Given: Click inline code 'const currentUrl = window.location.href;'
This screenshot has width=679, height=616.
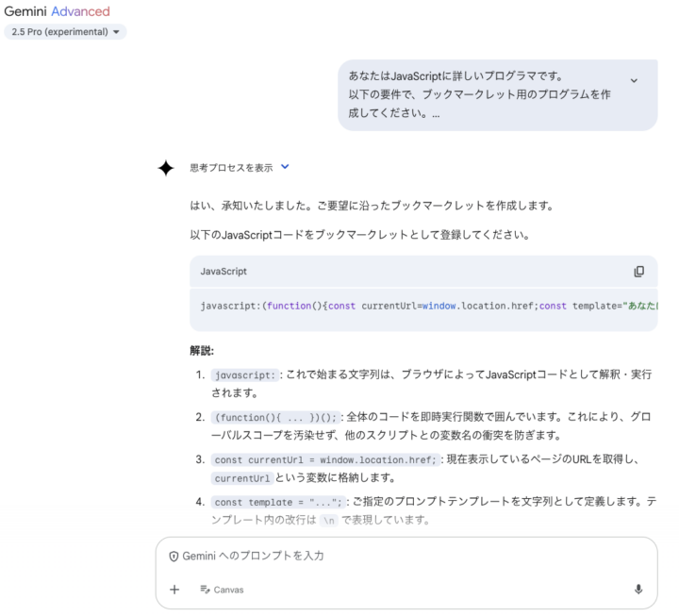Looking at the screenshot, I should point(325,460).
